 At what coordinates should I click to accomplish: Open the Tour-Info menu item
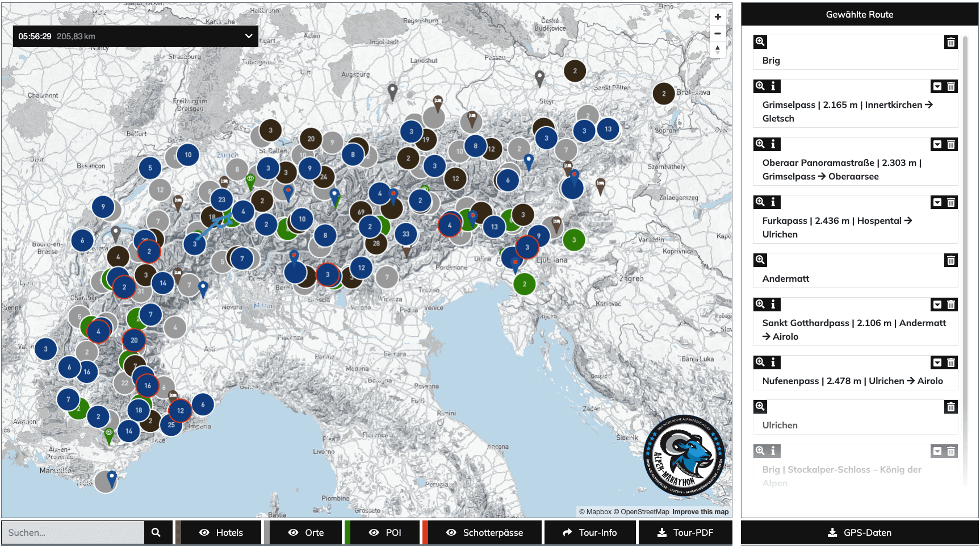click(x=590, y=532)
